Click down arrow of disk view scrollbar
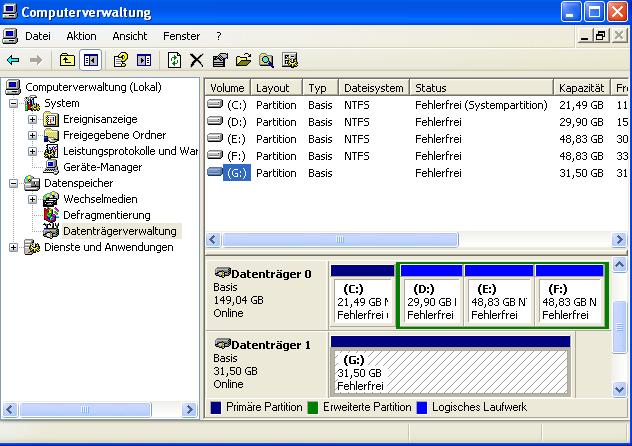 [620, 390]
